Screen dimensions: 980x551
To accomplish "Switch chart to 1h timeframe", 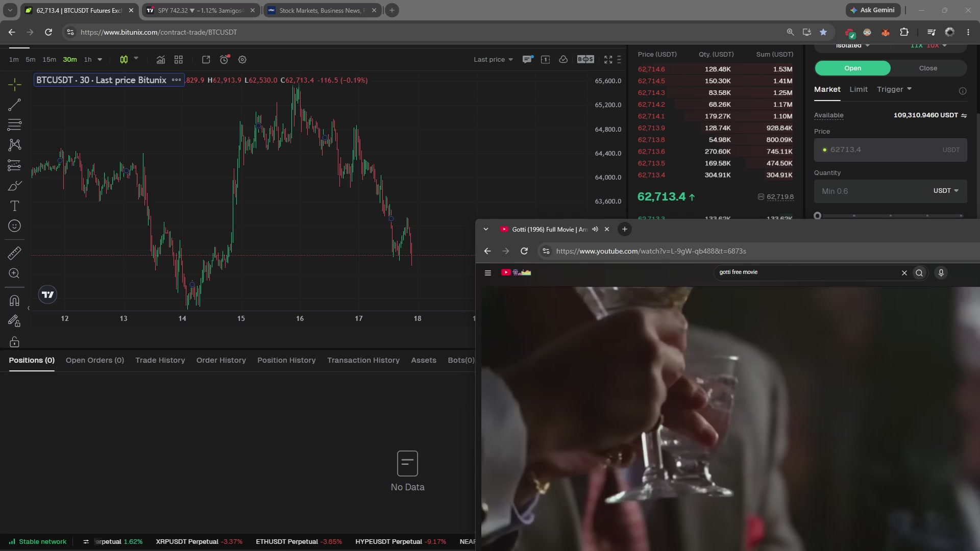I will click(88, 60).
